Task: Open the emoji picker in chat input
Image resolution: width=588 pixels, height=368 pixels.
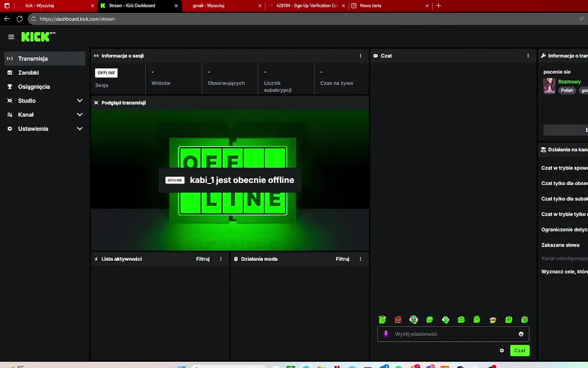Action: pyautogui.click(x=521, y=334)
